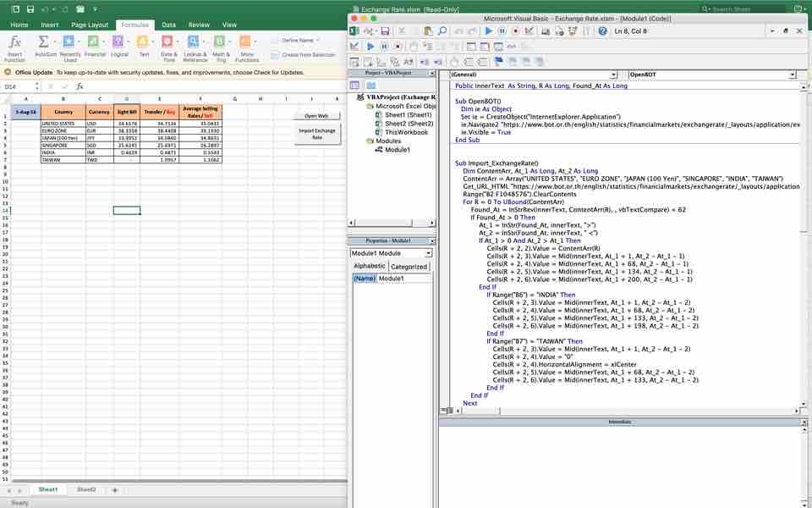Switch to Sheet2 worksheet tab
The image size is (812, 508).
click(86, 490)
